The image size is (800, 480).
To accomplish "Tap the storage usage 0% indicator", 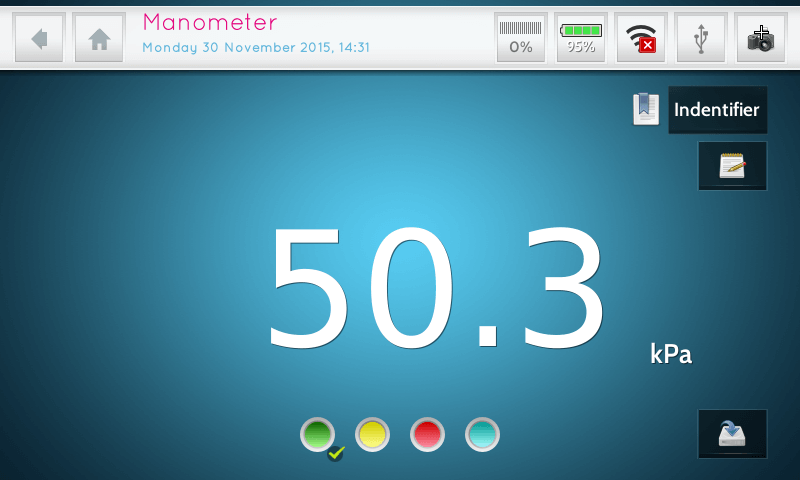I will [521, 38].
